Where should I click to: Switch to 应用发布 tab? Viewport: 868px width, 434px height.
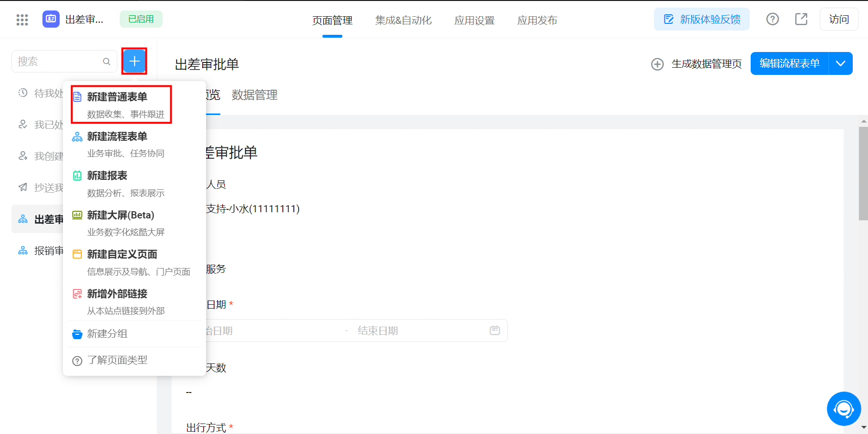(x=537, y=21)
